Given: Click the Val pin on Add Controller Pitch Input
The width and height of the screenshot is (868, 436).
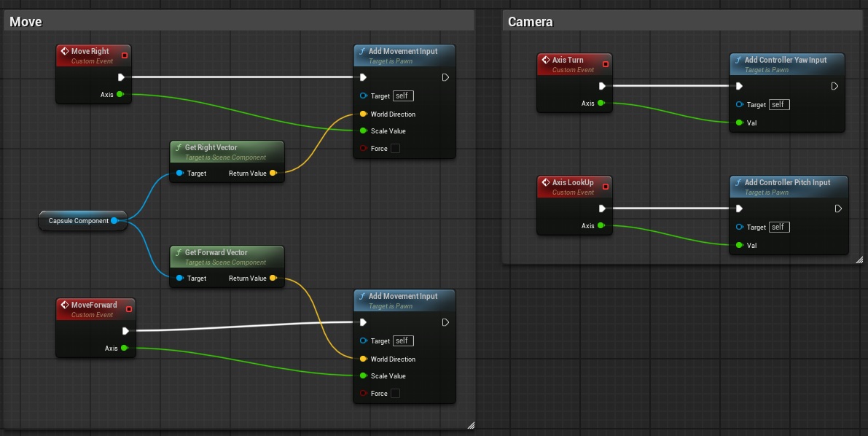Looking at the screenshot, I should coord(740,245).
